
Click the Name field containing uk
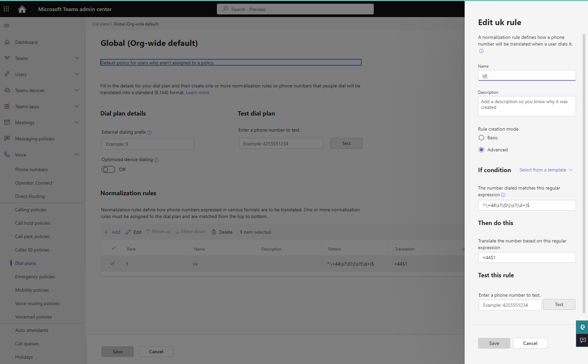[x=527, y=75]
